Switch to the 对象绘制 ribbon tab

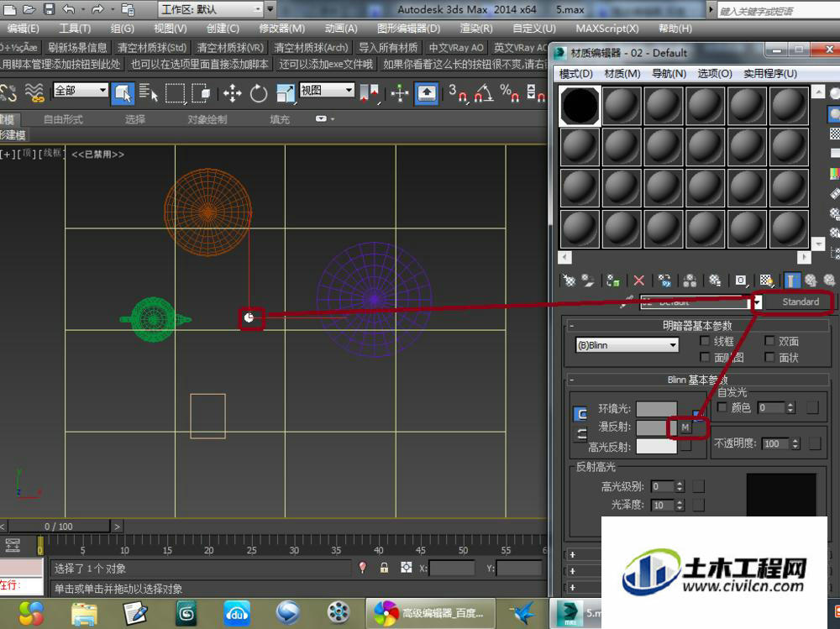pos(207,119)
